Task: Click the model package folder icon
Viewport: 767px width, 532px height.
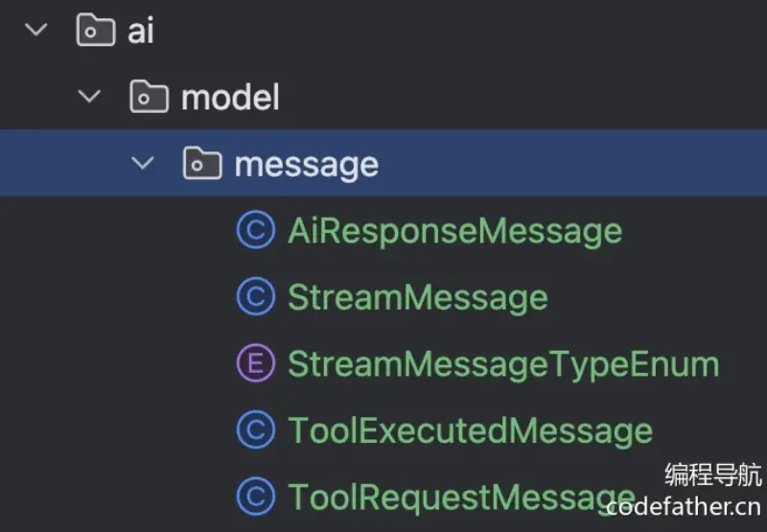Action: point(150,97)
